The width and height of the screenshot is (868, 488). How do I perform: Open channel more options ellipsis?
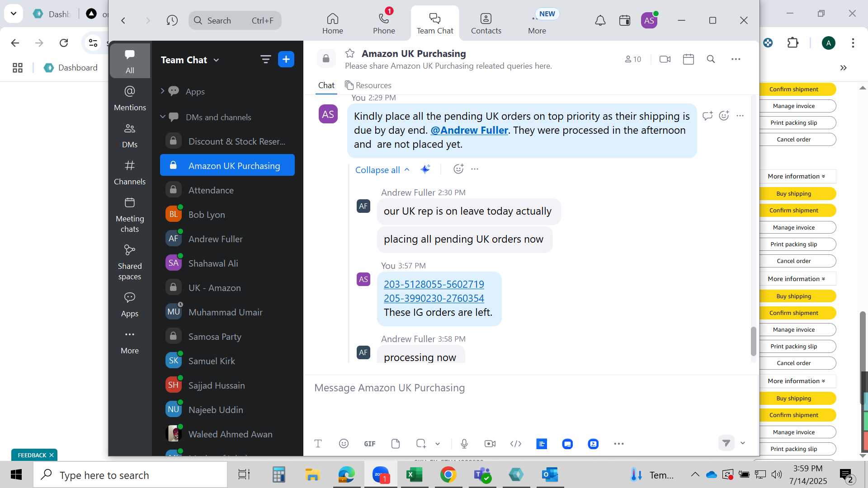tap(736, 59)
